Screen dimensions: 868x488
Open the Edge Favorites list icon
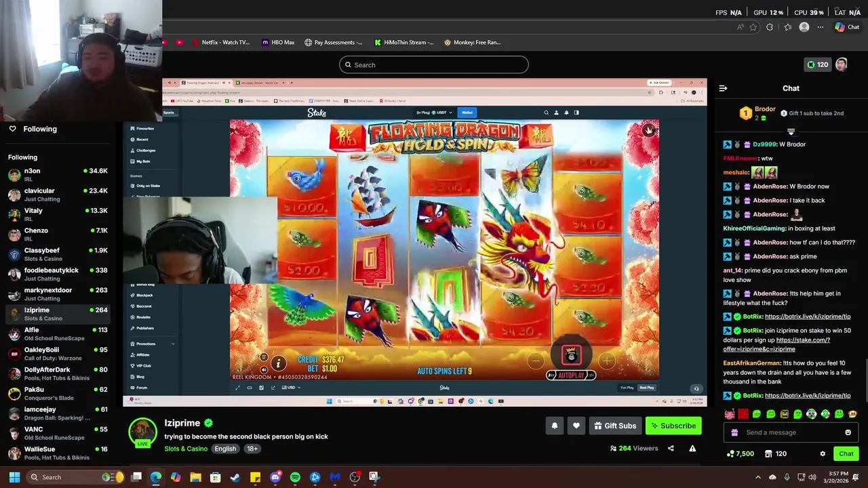coord(787,27)
